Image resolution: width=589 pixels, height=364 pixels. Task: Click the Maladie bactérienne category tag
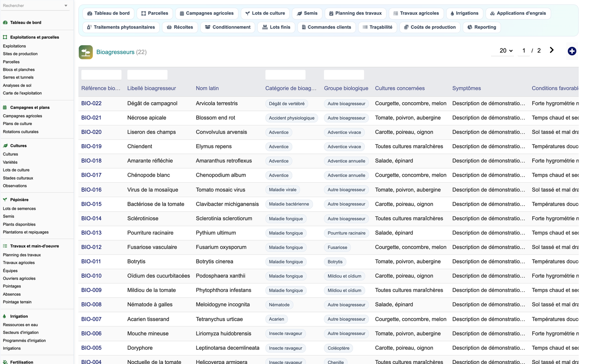click(x=289, y=204)
